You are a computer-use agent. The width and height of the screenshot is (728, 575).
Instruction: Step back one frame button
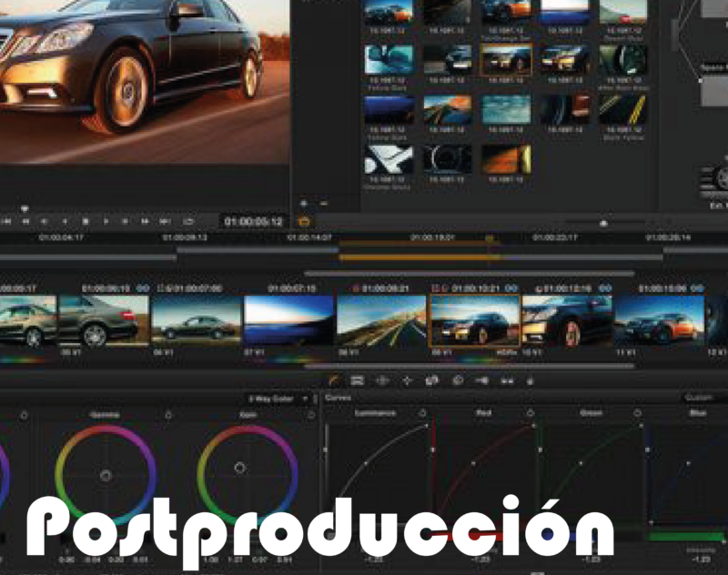[45, 222]
